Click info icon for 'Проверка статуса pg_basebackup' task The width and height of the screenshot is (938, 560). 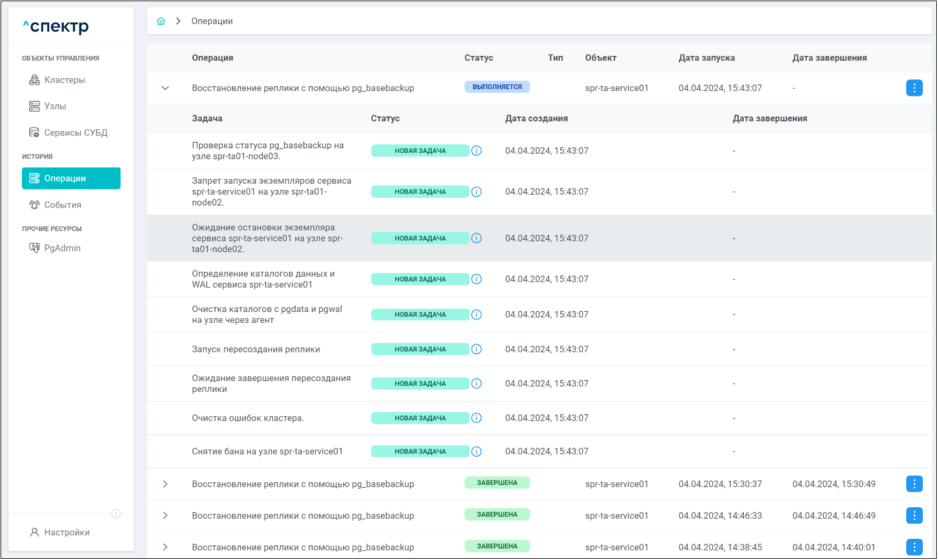click(477, 150)
